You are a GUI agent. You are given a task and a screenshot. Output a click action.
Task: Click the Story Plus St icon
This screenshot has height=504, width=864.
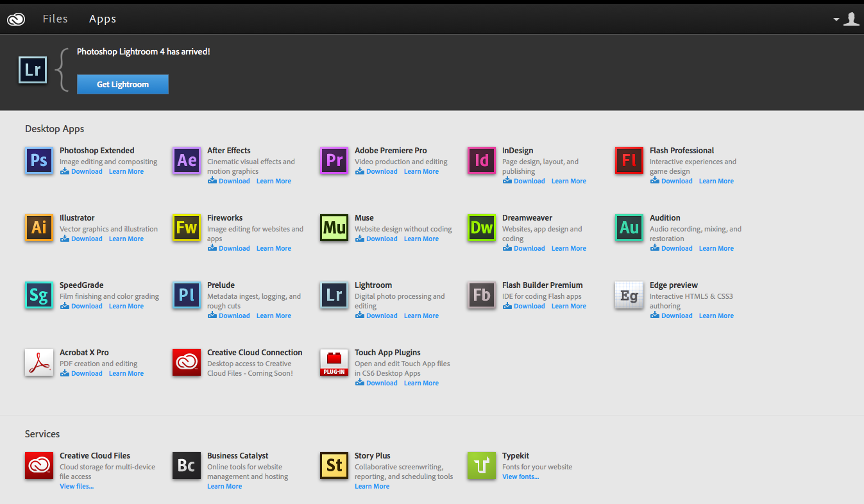(x=334, y=466)
